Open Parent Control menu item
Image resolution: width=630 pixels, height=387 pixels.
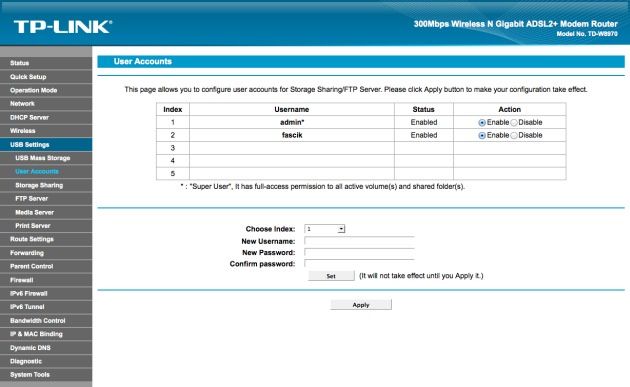(46, 266)
